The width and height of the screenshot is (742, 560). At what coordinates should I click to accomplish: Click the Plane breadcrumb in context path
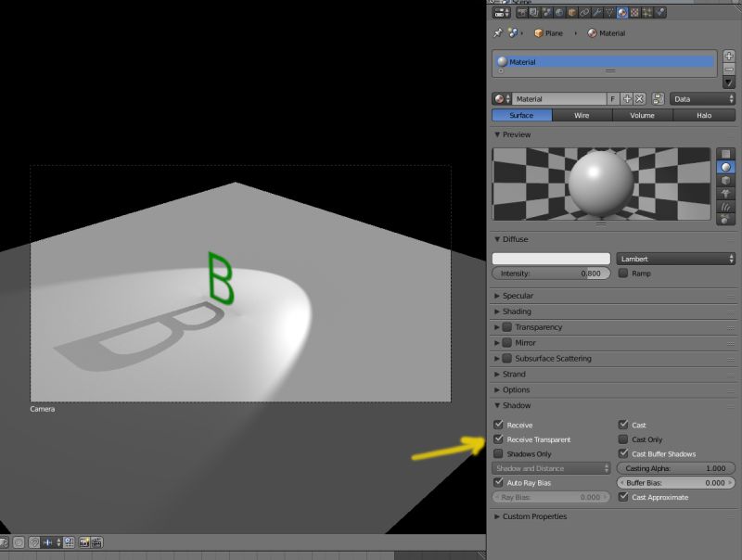click(548, 33)
